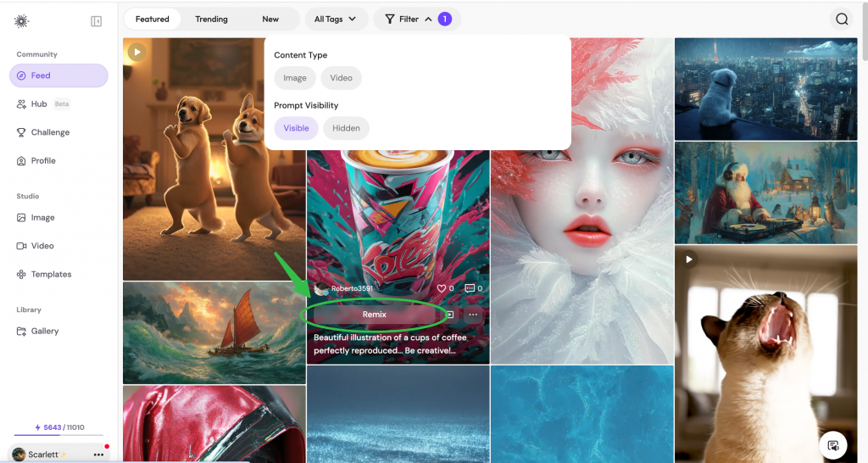Viewport: 868px width, 463px height.
Task: Open the sailing ship image thumbnail
Action: point(214,332)
